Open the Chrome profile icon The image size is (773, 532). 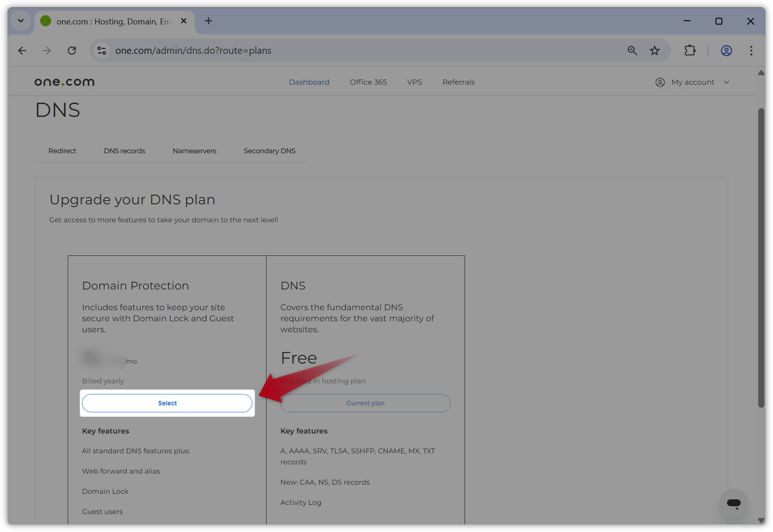pos(726,51)
